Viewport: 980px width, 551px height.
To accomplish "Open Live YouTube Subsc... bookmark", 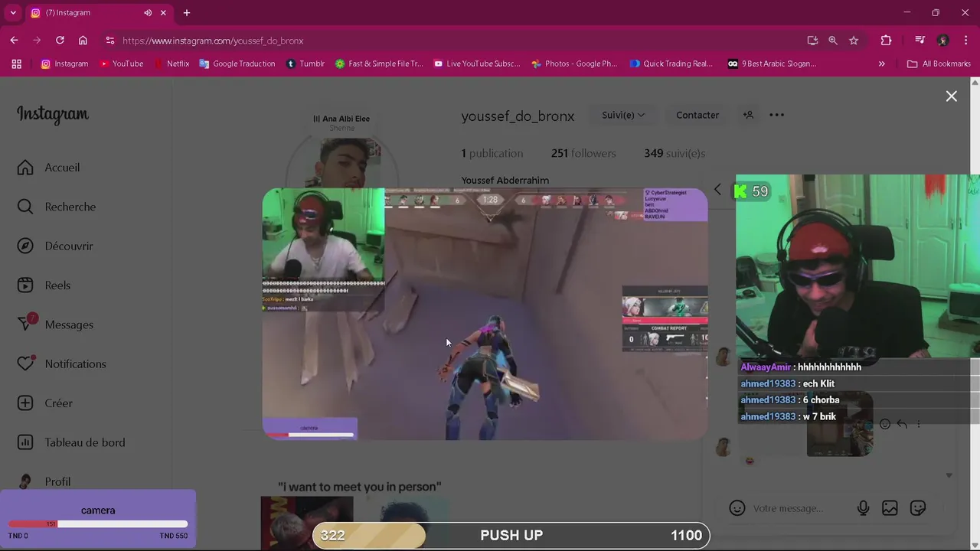I will pos(477,64).
